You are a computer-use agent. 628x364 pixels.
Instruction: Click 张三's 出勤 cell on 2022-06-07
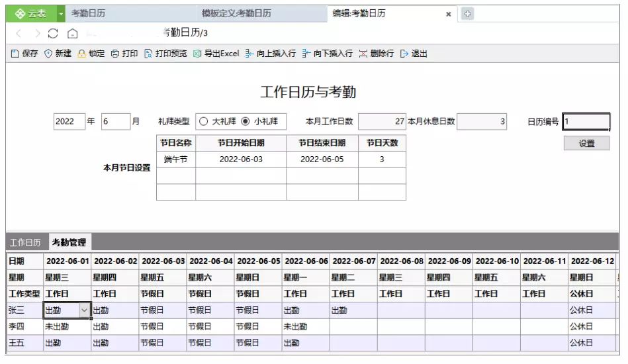353,310
